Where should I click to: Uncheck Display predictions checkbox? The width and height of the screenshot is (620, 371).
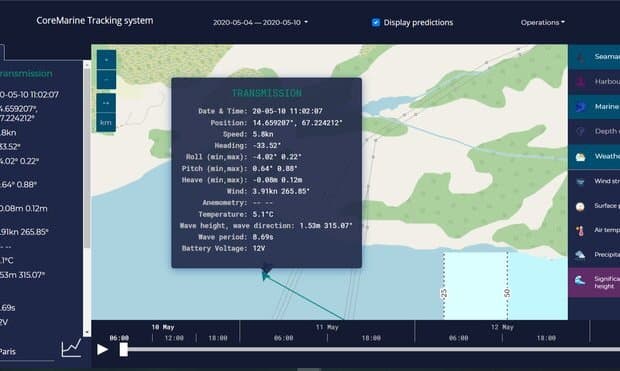pos(376,23)
